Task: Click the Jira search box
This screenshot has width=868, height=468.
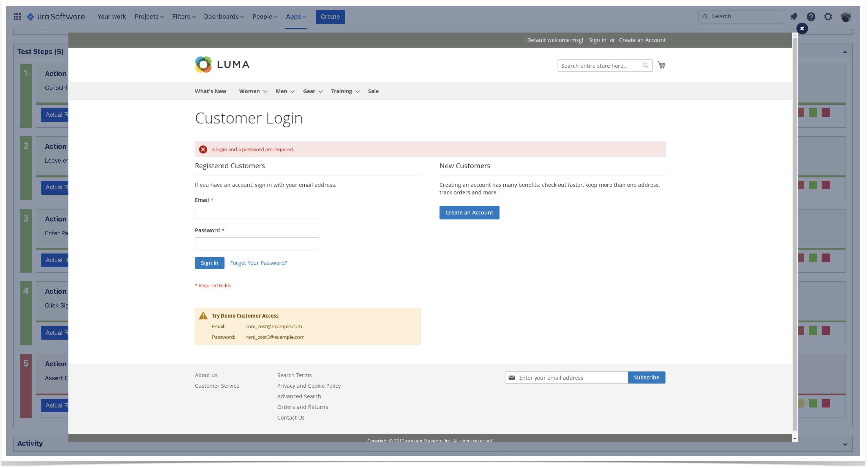Action: [x=741, y=17]
